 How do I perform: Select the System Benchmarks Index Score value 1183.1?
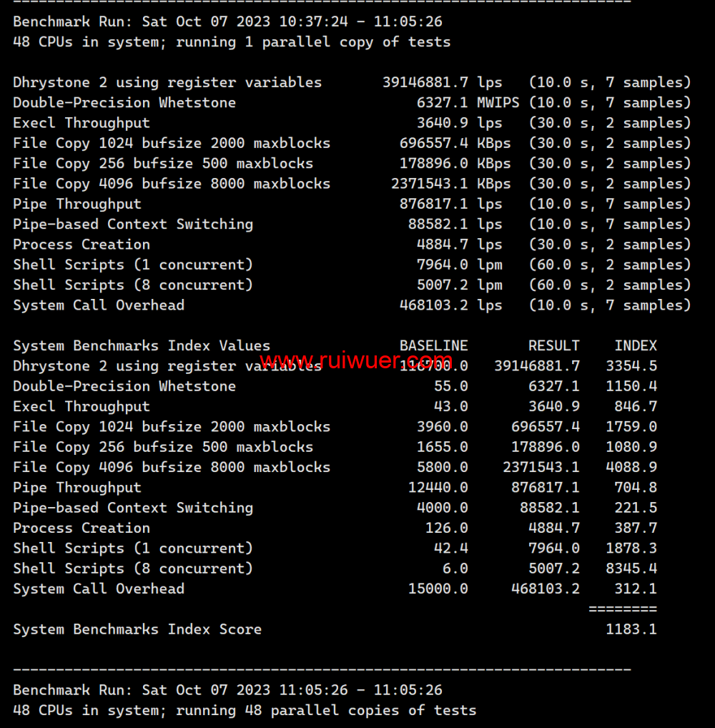point(631,629)
